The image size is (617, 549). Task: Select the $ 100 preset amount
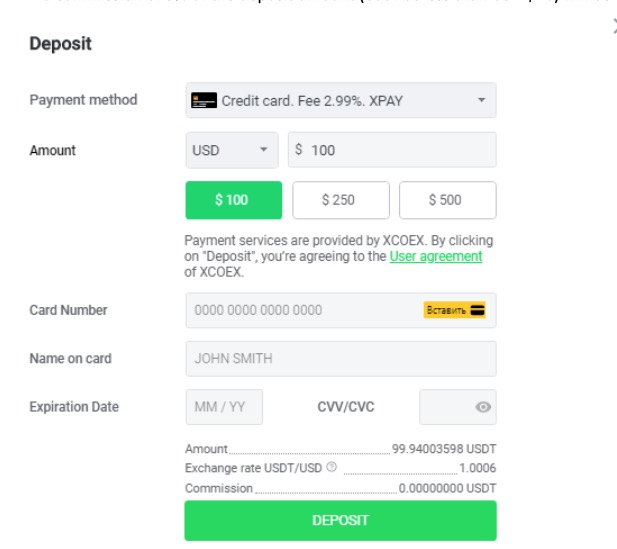click(x=234, y=200)
